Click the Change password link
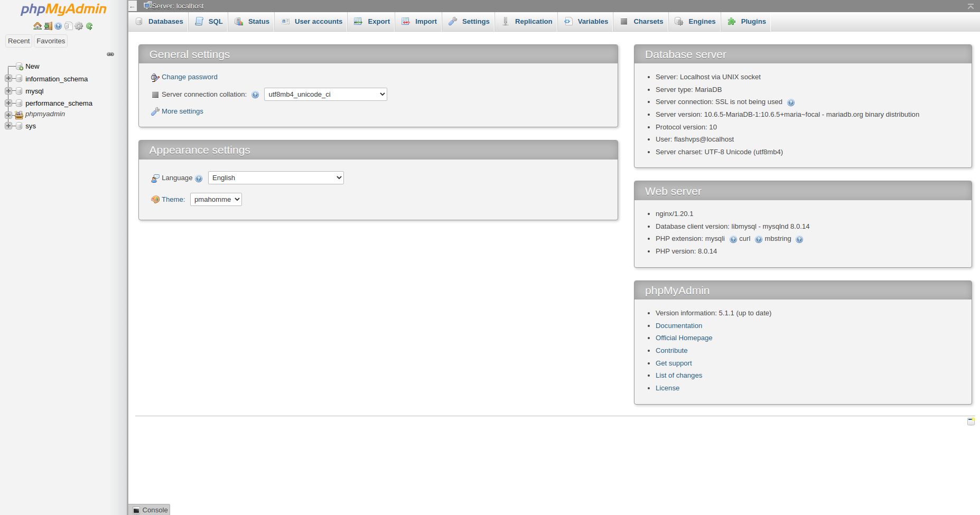980x515 pixels. click(189, 77)
